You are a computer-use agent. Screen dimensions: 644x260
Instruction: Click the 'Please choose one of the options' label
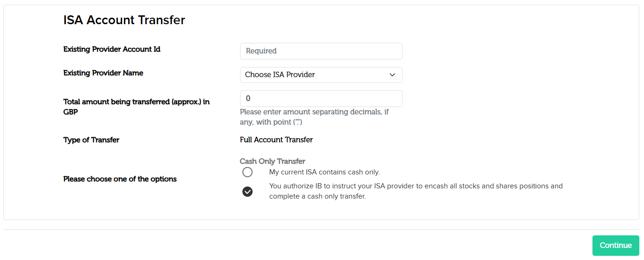coord(120,179)
